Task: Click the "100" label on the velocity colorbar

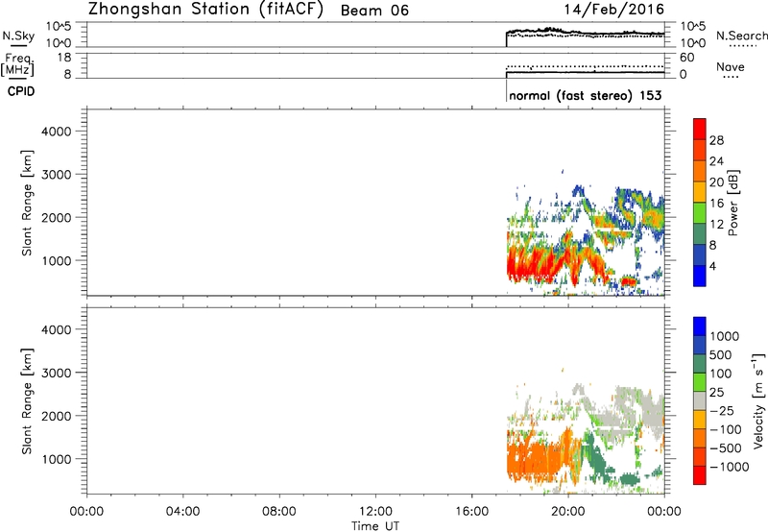Action: [x=721, y=374]
